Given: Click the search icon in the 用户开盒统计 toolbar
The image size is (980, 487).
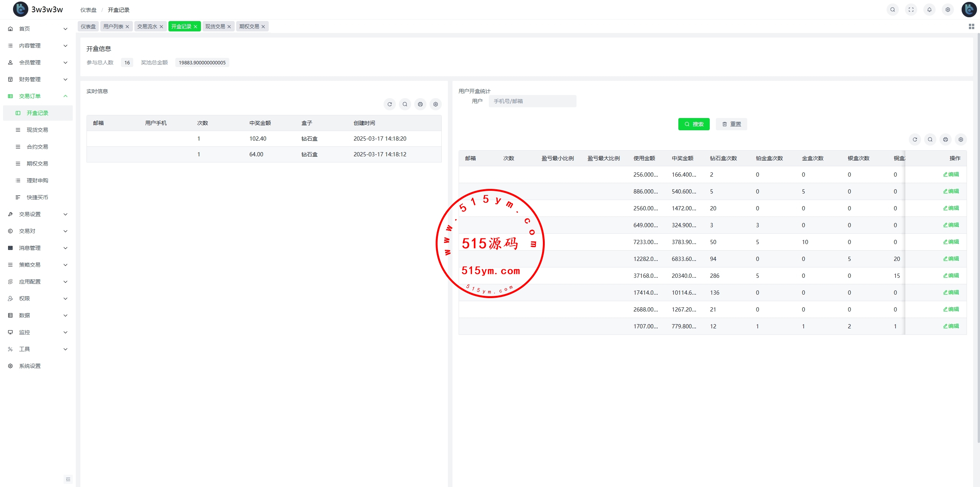Looking at the screenshot, I should point(930,139).
